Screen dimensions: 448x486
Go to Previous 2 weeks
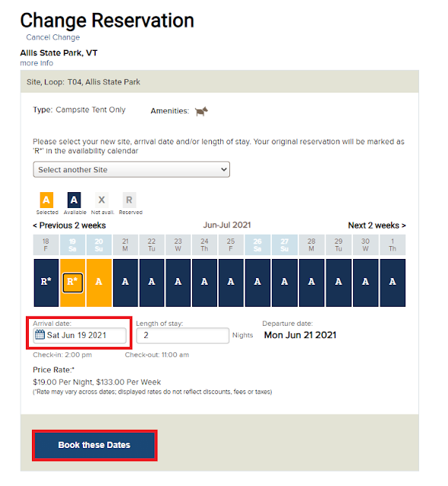69,226
